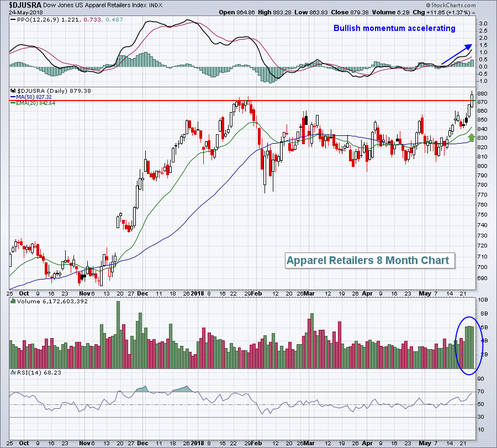Click the blue line marker before MA(50)
Image resolution: width=497 pixels, height=448 pixels.
tap(13, 97)
